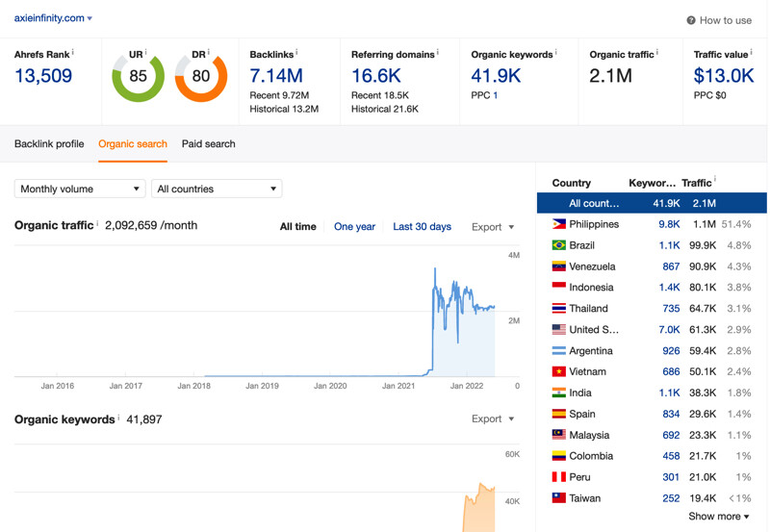
Task: Select the All countries row in table
Action: [x=652, y=203]
